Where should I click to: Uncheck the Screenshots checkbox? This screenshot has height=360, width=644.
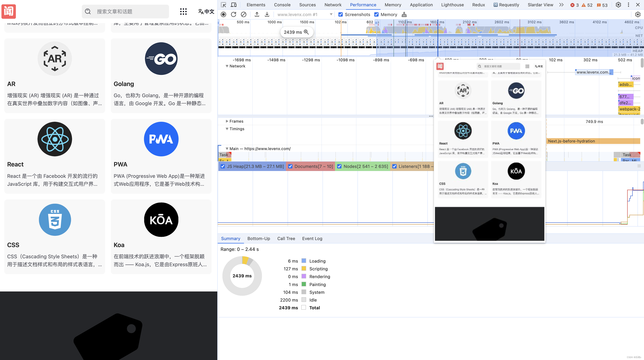click(x=341, y=14)
